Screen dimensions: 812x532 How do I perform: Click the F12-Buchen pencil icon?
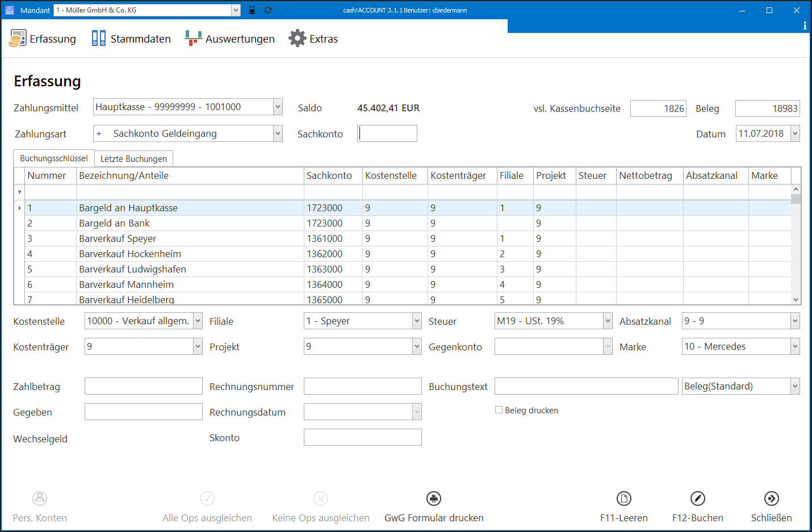coord(698,499)
